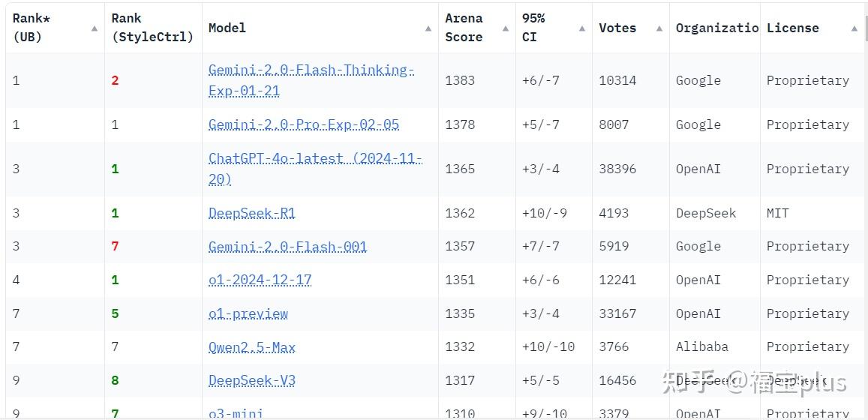Click the Model column sort arrow
The image size is (868, 420).
click(x=428, y=28)
